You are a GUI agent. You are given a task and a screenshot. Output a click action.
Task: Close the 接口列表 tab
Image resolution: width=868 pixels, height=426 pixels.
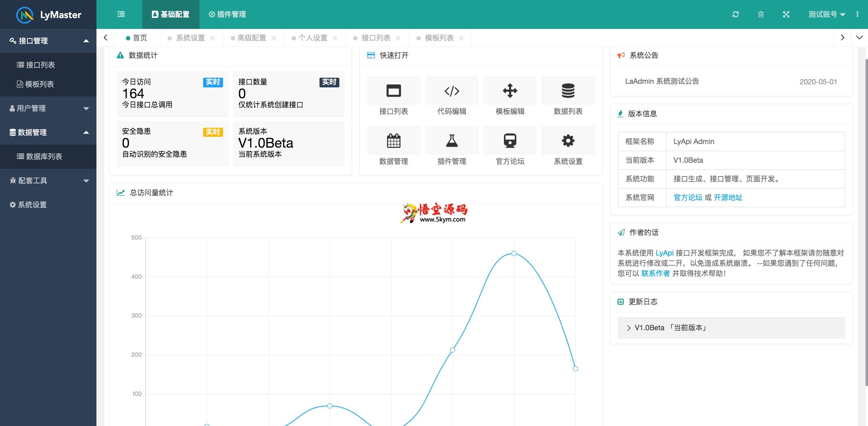[398, 38]
